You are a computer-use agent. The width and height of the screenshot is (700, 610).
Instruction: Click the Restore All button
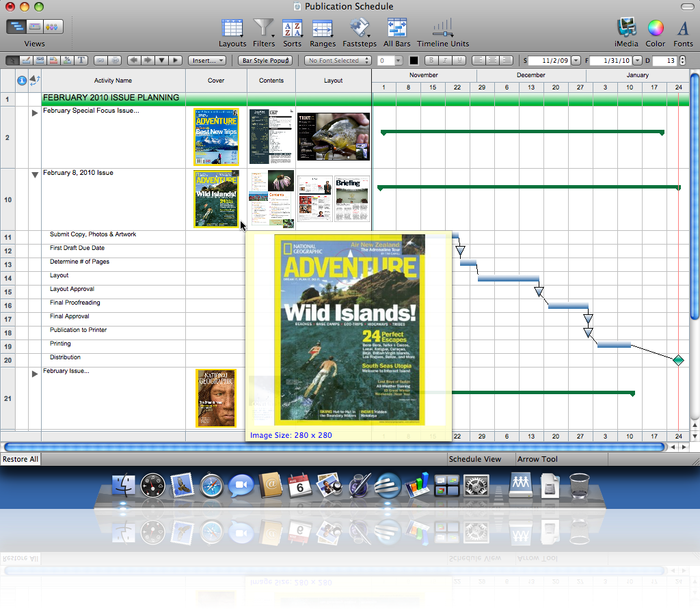coord(21,459)
